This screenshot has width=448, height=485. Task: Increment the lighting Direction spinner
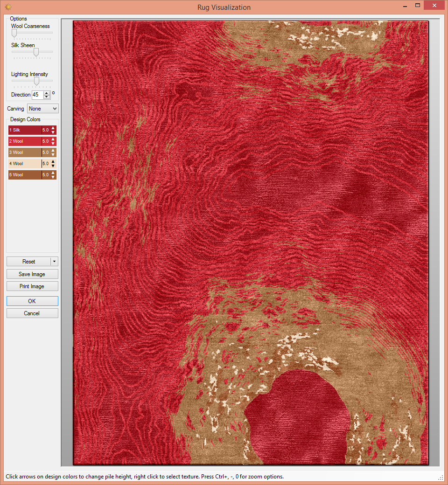47,92
